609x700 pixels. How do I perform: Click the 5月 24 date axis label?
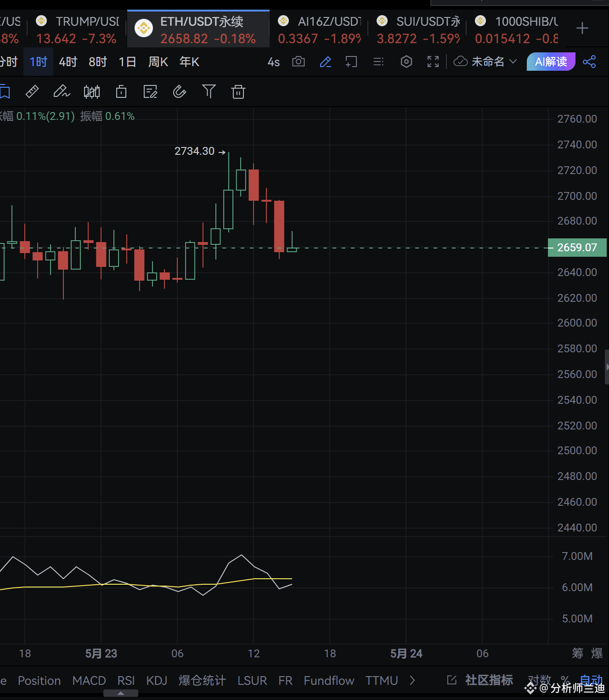(406, 654)
